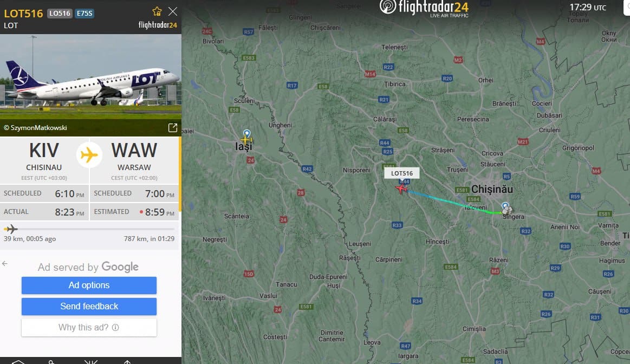This screenshot has width=630, height=364.
Task: Go back using the ad arrow icon
Action: coord(5,264)
